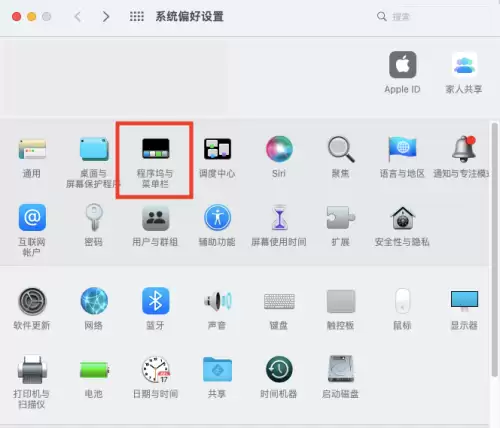Show all preferences grid button
Viewport: 500px width, 428px height.
137,16
